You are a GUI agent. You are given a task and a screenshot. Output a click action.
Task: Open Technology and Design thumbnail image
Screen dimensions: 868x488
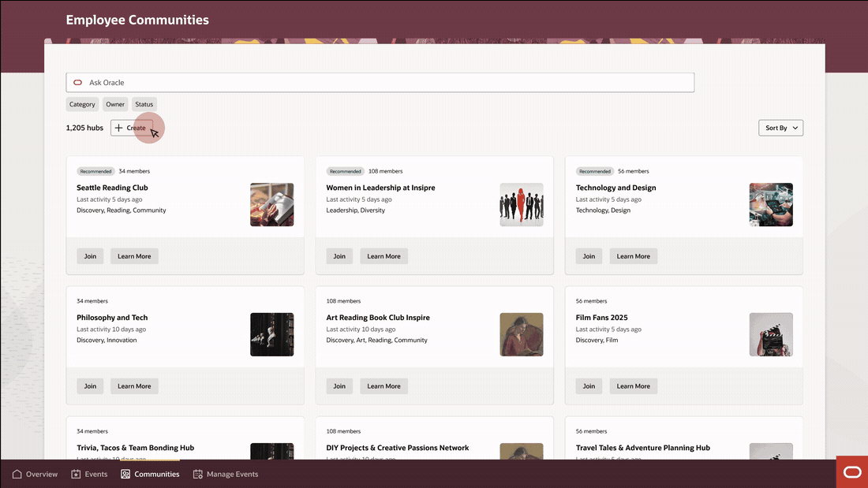(x=771, y=205)
